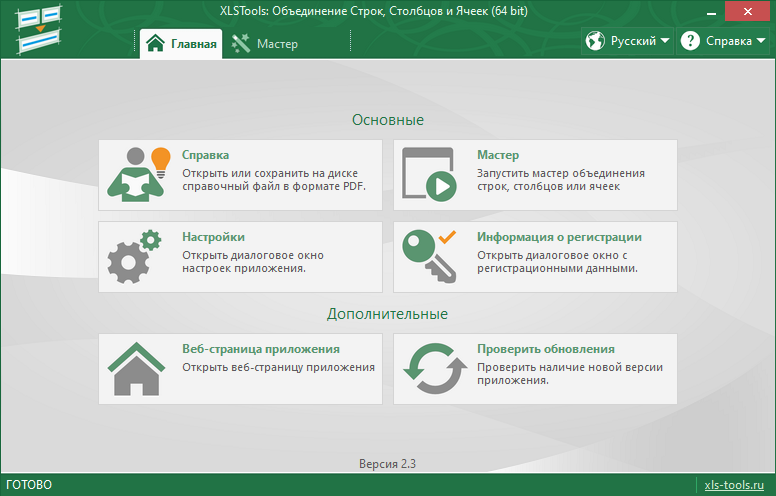Open the Русский language dropdown
776x496 pixels.
coord(628,41)
